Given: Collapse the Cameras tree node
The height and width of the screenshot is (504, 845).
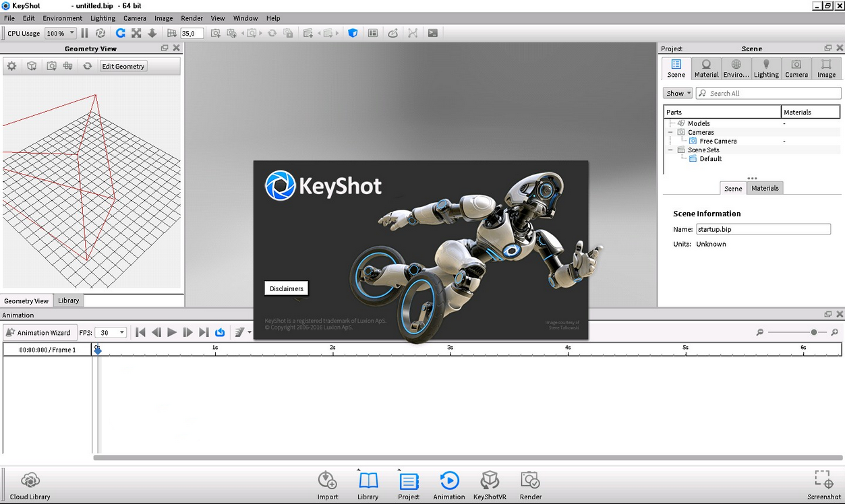Looking at the screenshot, I should 670,132.
